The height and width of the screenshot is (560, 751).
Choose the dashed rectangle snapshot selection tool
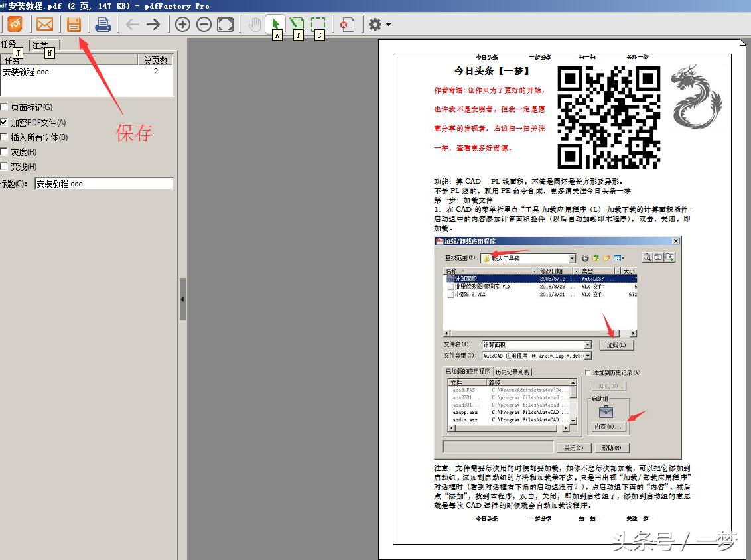pos(318,24)
